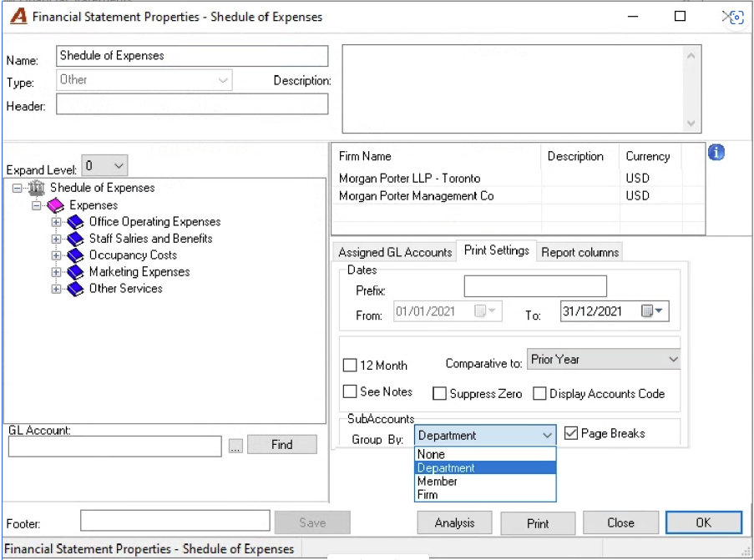Expand the Staff Salries and Benefits node
Image resolution: width=754 pixels, height=560 pixels.
coord(56,239)
